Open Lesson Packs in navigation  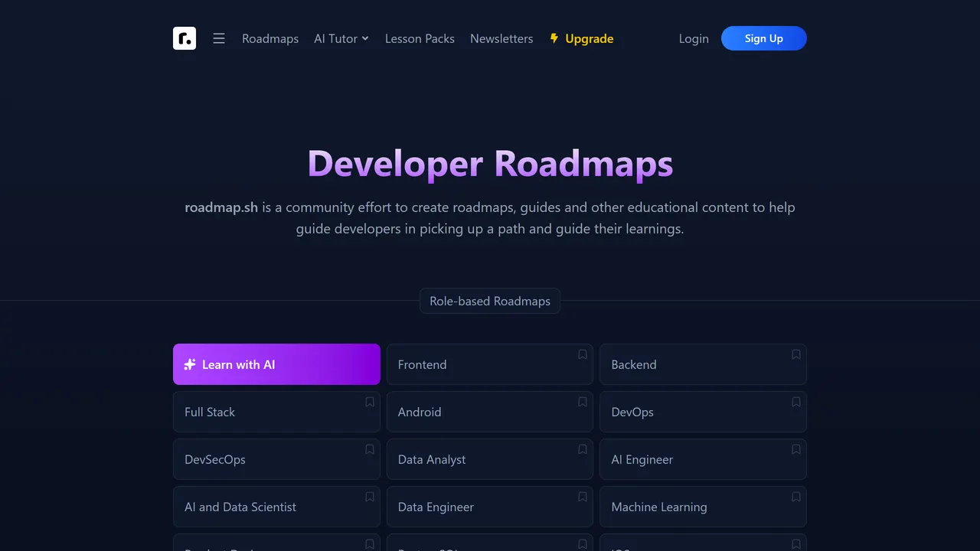[420, 38]
